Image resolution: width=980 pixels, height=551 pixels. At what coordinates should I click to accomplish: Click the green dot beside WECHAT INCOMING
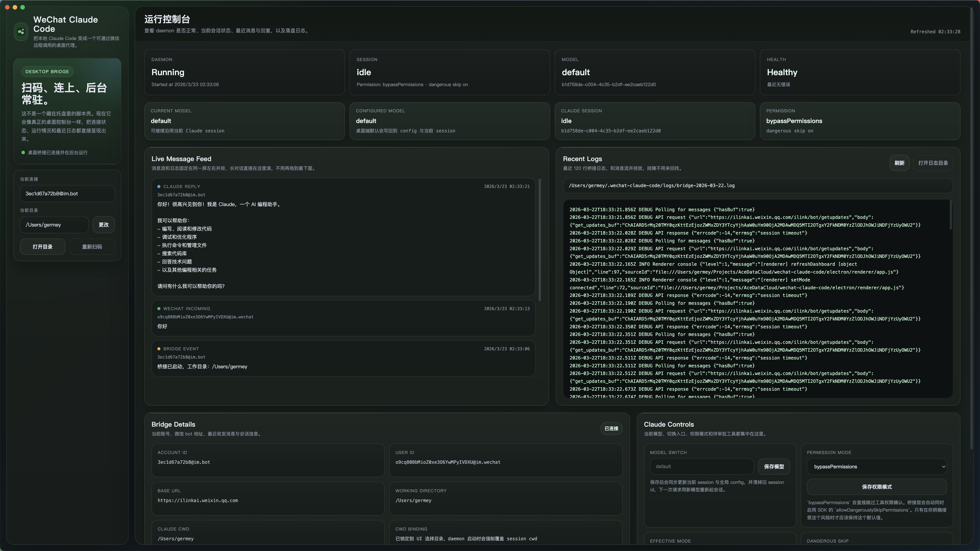[x=159, y=309]
